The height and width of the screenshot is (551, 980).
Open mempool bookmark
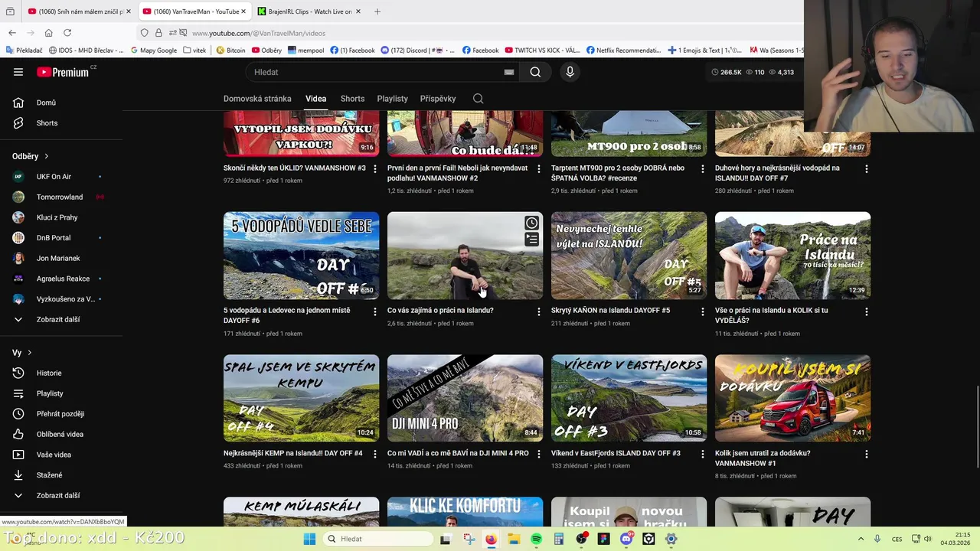[305, 51]
